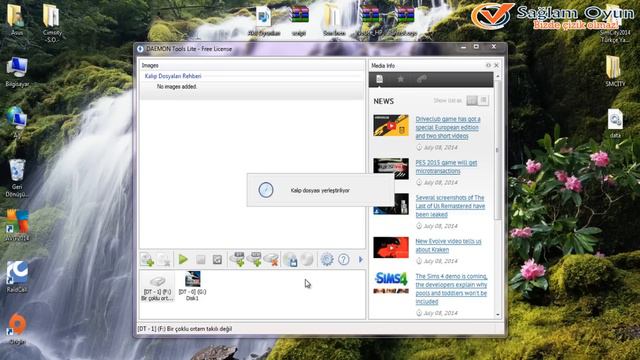Open the data file on the desktop
Image resolution: width=640 pixels, height=360 pixels.
point(615,124)
